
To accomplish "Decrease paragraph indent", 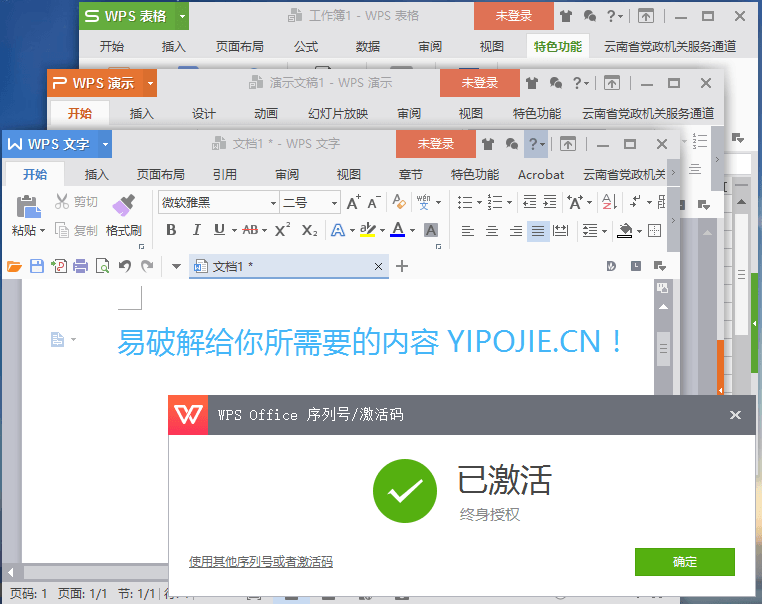I will pyautogui.click(x=529, y=202).
